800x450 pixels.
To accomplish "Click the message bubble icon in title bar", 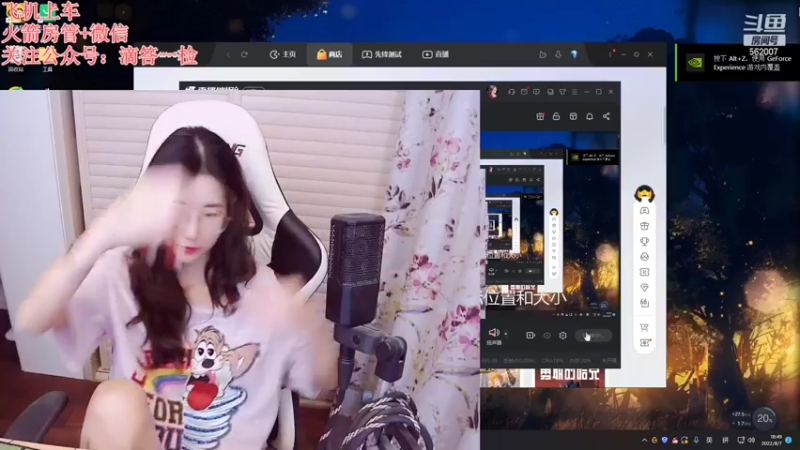I will (x=536, y=92).
